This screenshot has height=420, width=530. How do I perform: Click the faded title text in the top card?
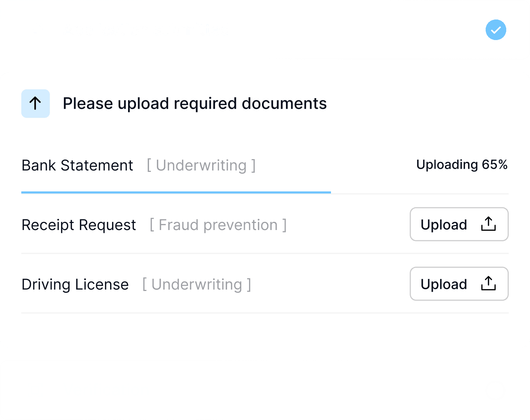(x=145, y=30)
